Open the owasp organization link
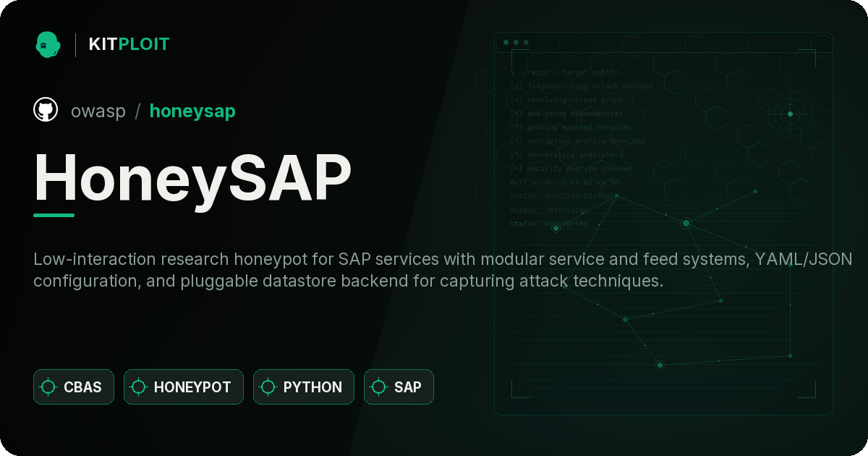The width and height of the screenshot is (868, 456). pyautogui.click(x=98, y=111)
